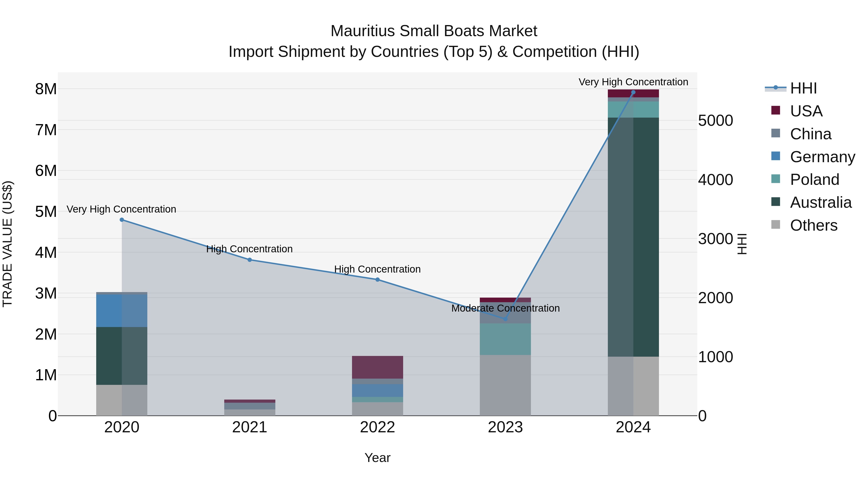Screen dimensions: 868x488
Task: Click the 2020 Australia bar segment
Action: point(122,356)
